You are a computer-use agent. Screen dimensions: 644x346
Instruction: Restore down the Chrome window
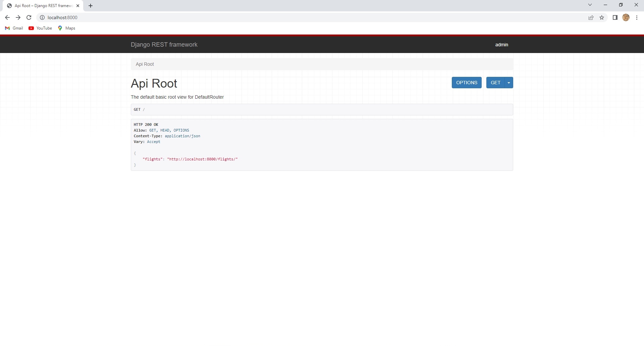(621, 5)
